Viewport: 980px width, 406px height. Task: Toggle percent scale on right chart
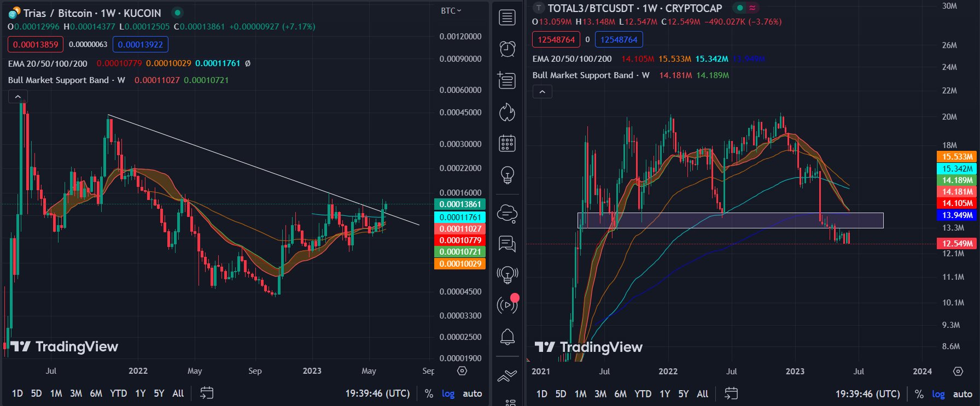click(919, 394)
